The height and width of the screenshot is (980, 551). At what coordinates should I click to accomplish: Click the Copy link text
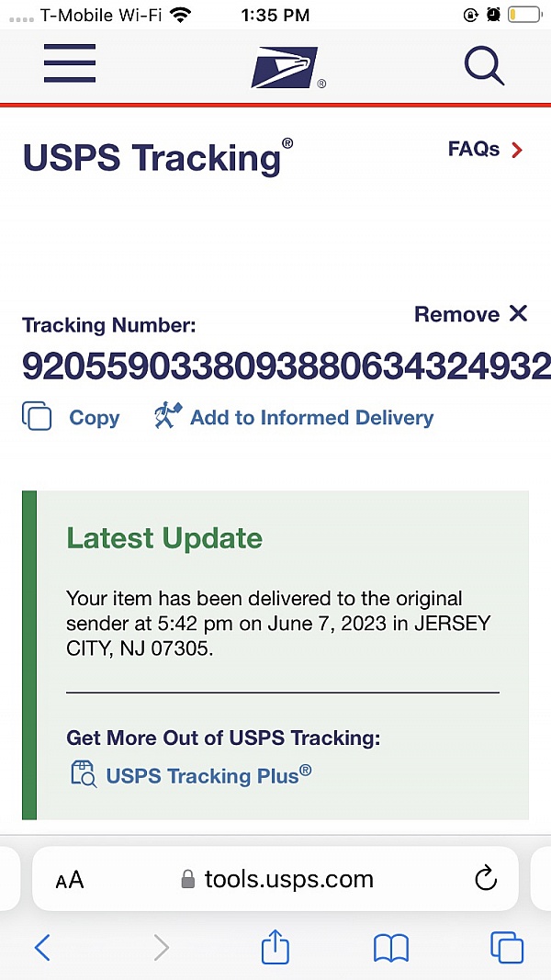(x=95, y=418)
